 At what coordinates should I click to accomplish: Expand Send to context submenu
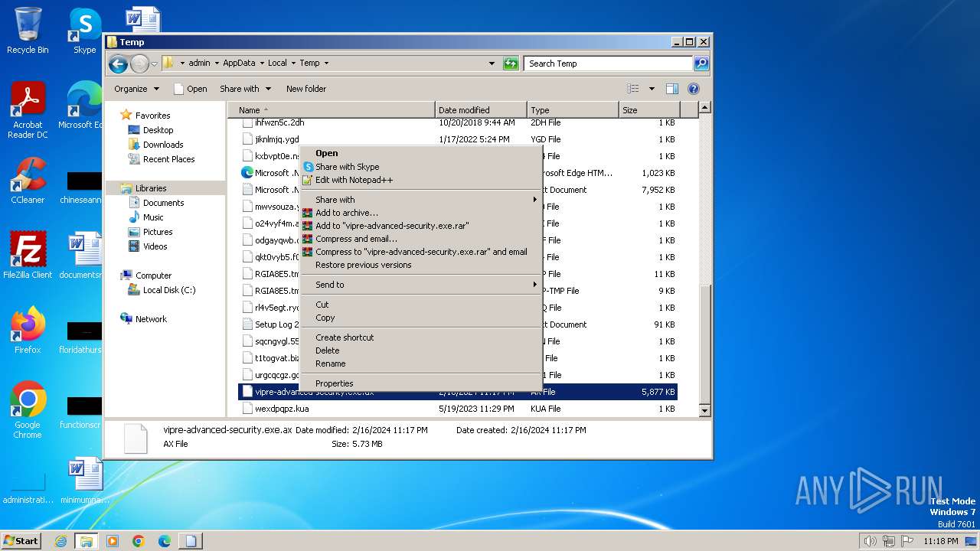tap(420, 285)
